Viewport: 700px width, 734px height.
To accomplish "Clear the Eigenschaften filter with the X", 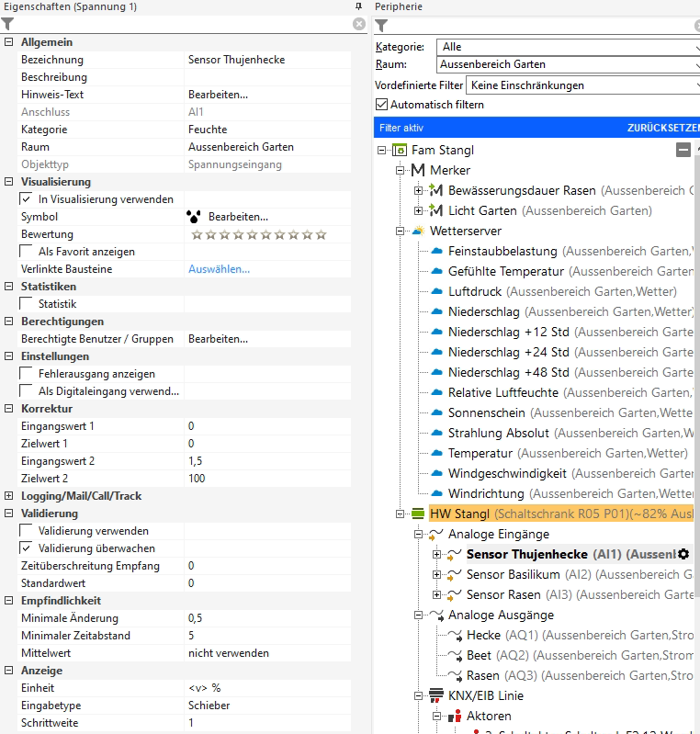I will click(359, 24).
